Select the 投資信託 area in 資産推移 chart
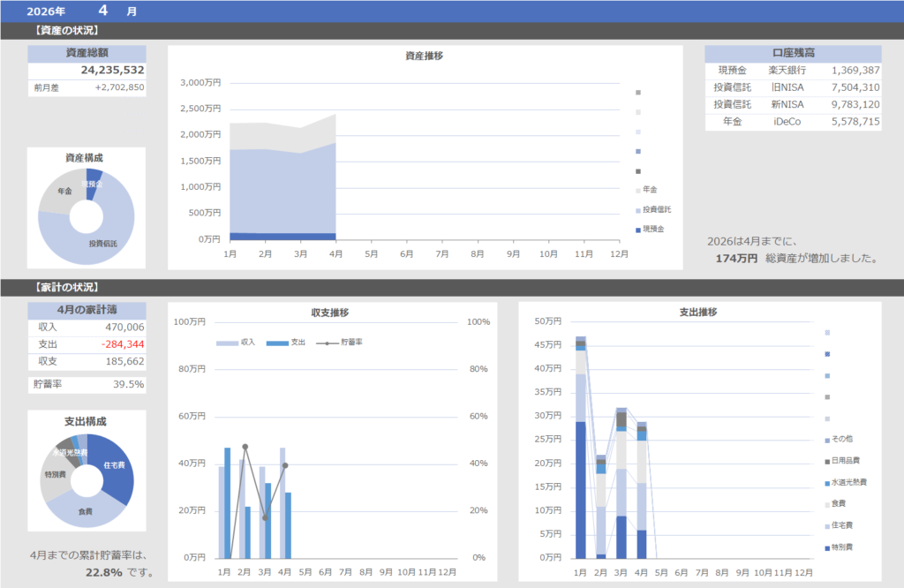 point(282,193)
